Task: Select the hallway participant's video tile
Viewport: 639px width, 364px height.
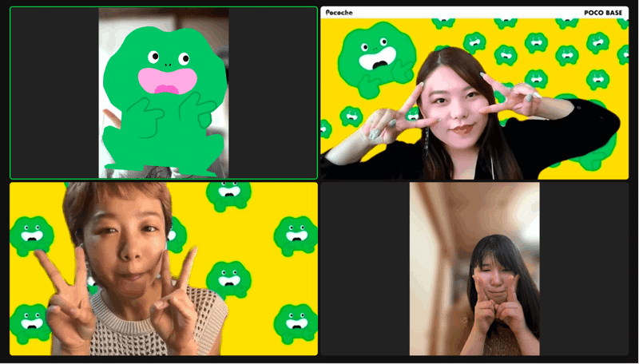Action: (474, 269)
